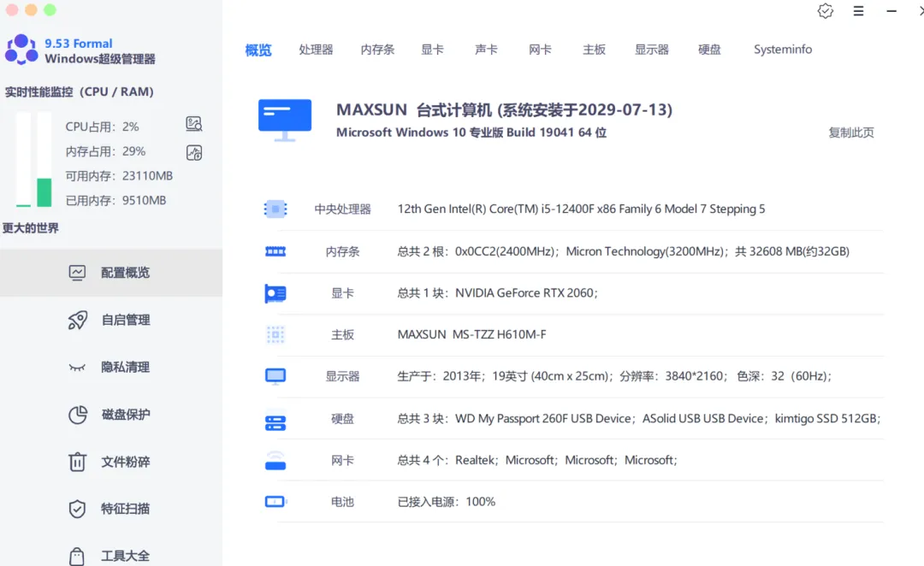Switch to the 主板 tab at top
Image resolution: width=924 pixels, height=566 pixels.
[594, 50]
